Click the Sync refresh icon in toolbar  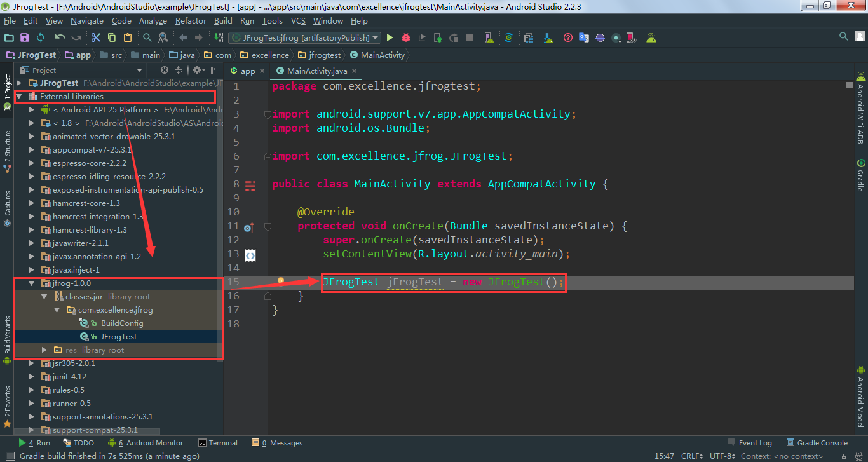pos(41,38)
